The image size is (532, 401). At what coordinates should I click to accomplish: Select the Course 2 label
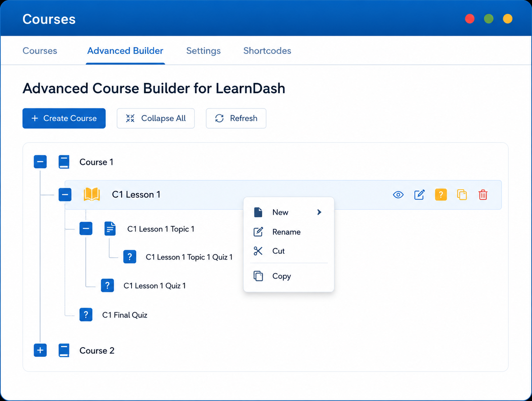pos(97,351)
